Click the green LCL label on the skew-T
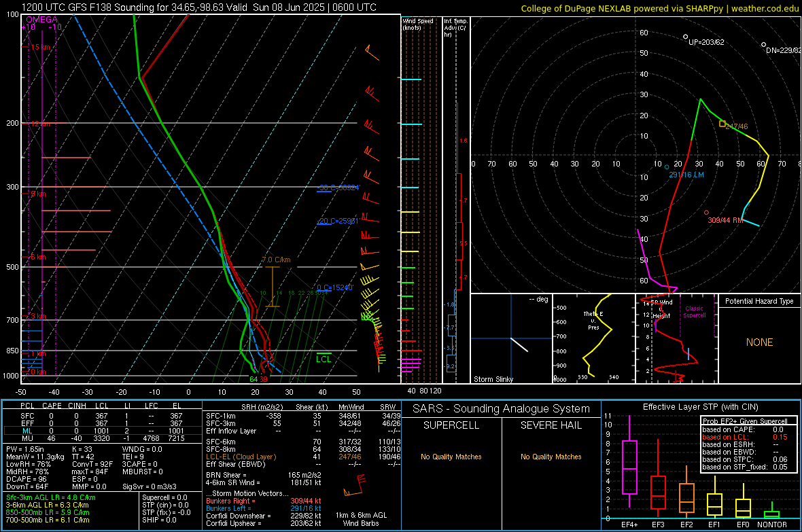The image size is (802, 532). coord(324,359)
